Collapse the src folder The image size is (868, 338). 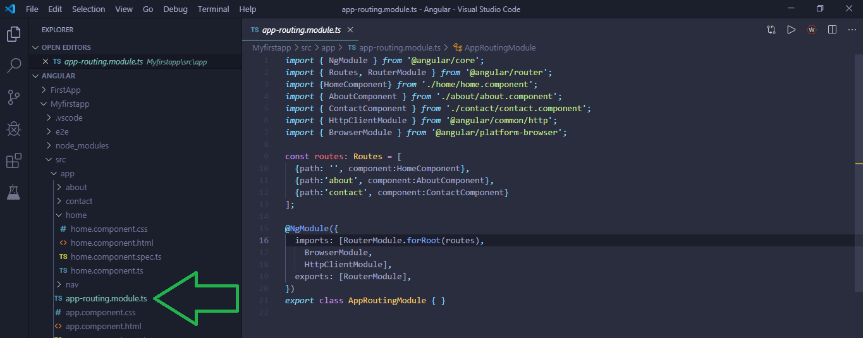pyautogui.click(x=49, y=160)
